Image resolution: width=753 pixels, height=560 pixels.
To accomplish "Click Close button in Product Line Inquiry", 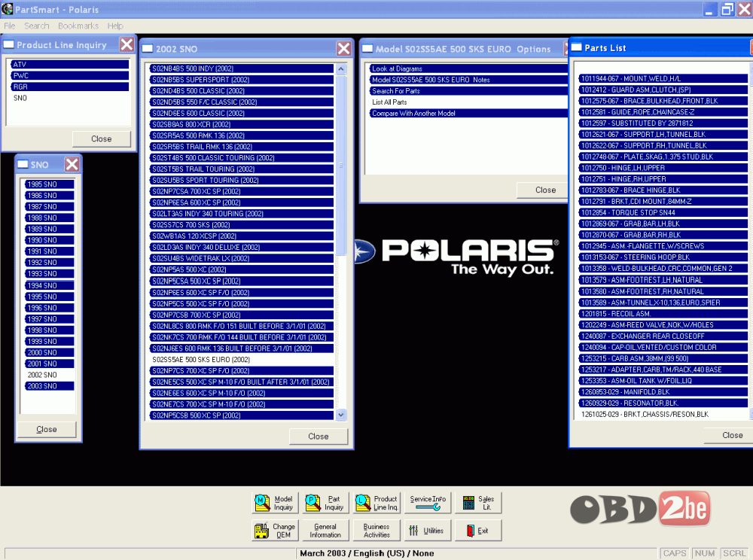I will (x=102, y=138).
